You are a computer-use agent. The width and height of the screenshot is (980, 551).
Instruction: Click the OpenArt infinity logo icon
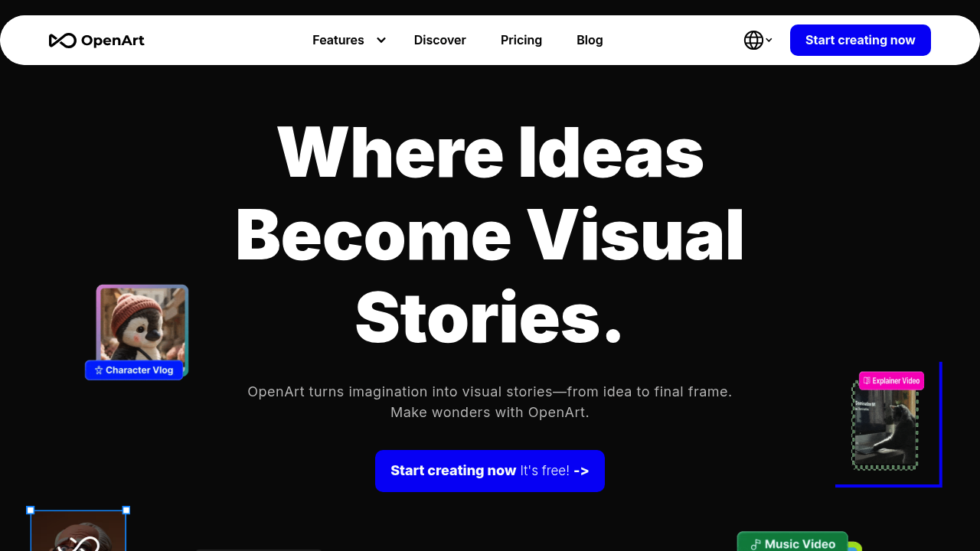point(63,41)
